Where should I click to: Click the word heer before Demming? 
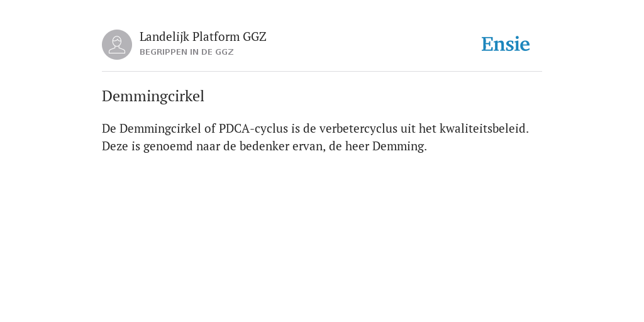pos(357,146)
